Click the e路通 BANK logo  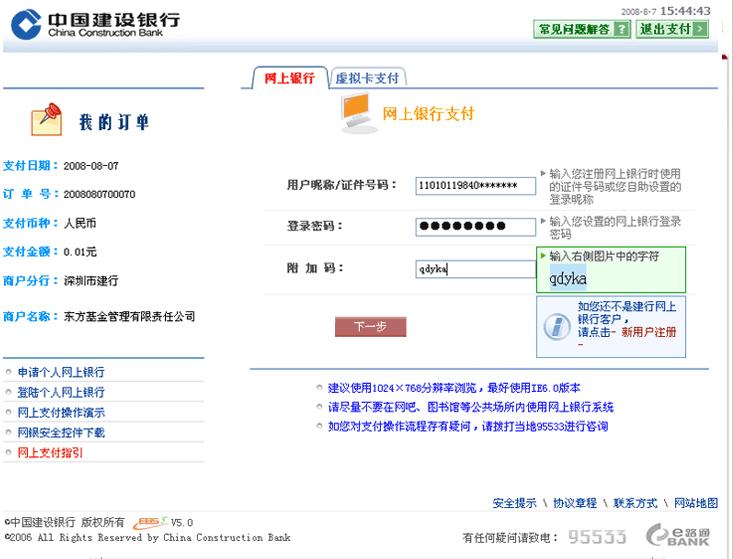[x=678, y=536]
